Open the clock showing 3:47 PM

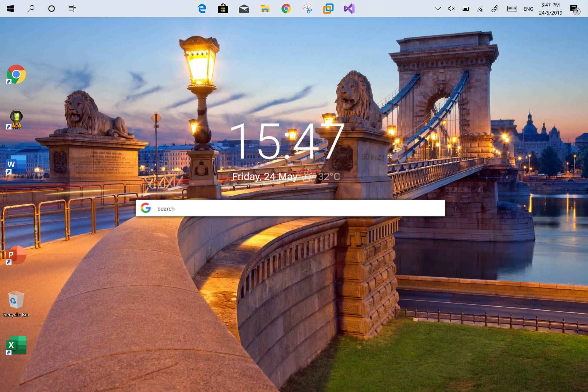(x=550, y=9)
